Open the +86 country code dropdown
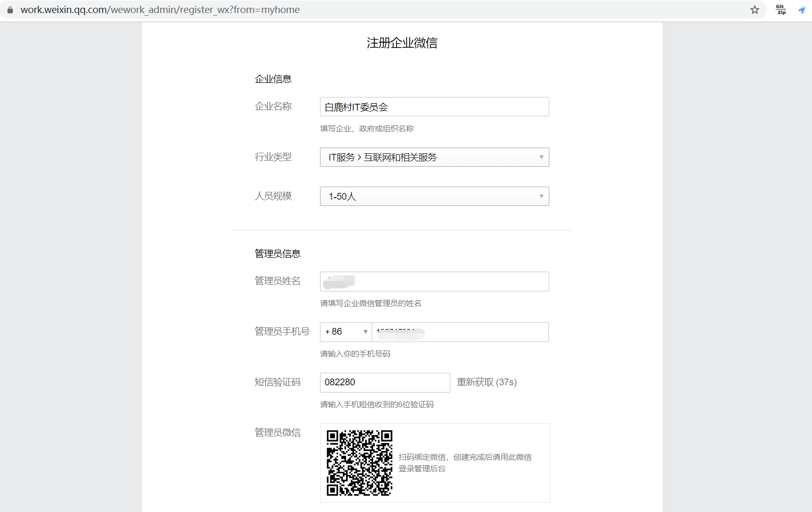 346,332
